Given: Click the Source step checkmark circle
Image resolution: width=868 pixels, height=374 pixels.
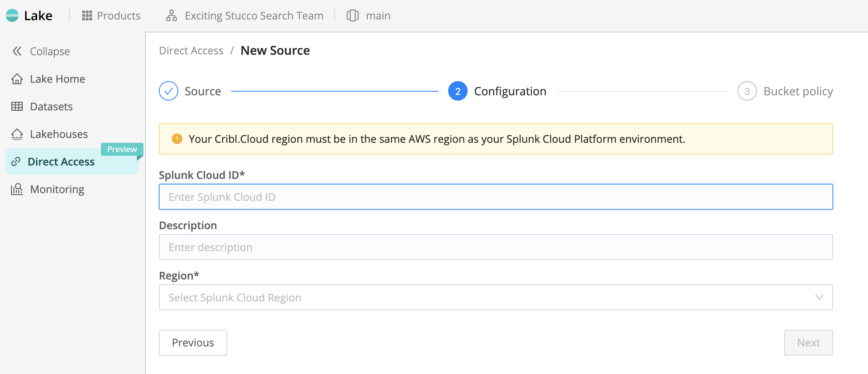Looking at the screenshot, I should [x=169, y=91].
